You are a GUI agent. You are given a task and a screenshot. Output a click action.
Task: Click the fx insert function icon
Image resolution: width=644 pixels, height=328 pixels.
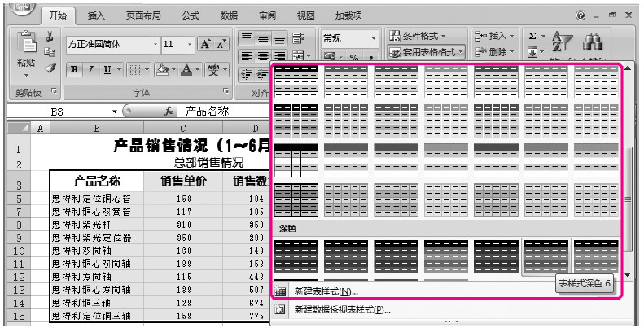pos(169,112)
